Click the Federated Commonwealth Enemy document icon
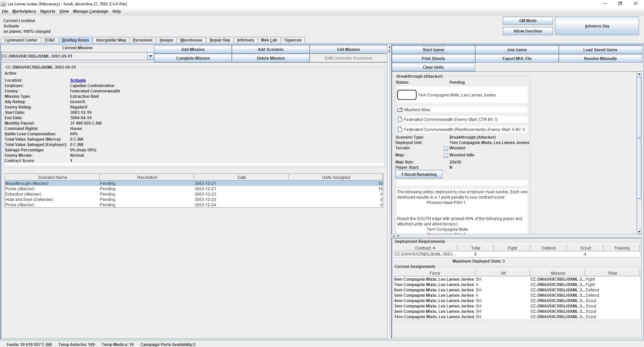The height and width of the screenshot is (347, 644). click(400, 119)
